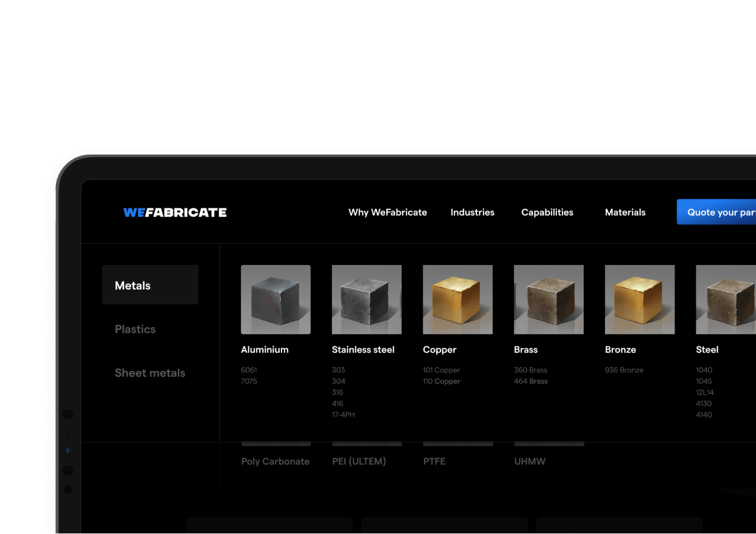Select the 101 Copper grade
Screen dimensions: 756x534
[441, 370]
